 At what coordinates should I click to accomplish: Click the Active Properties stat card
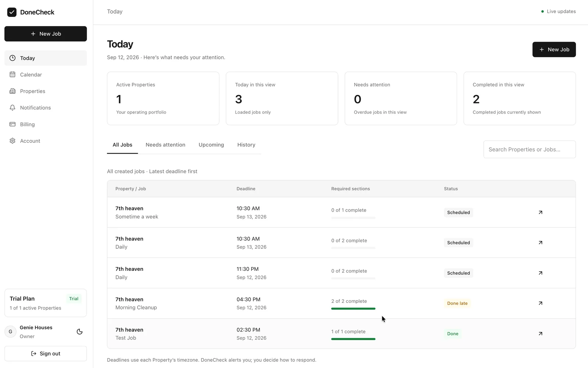pyautogui.click(x=163, y=98)
